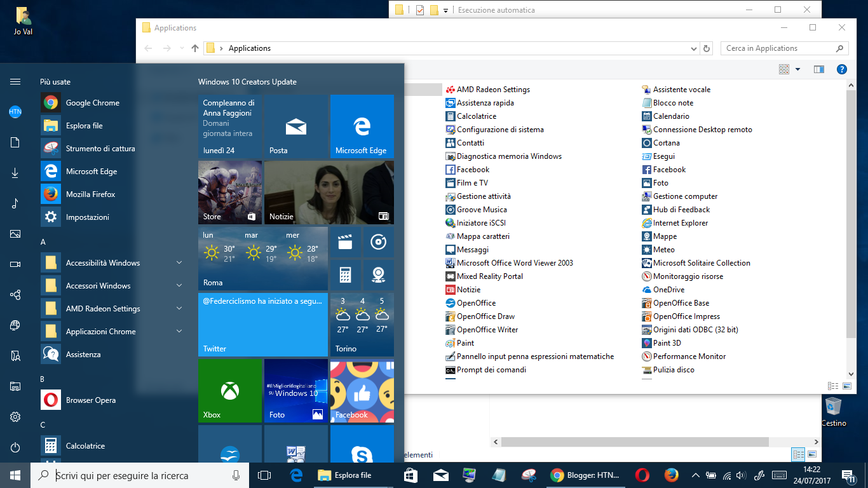
Task: Open Downloads folder icon in Start sidebar
Action: point(15,173)
